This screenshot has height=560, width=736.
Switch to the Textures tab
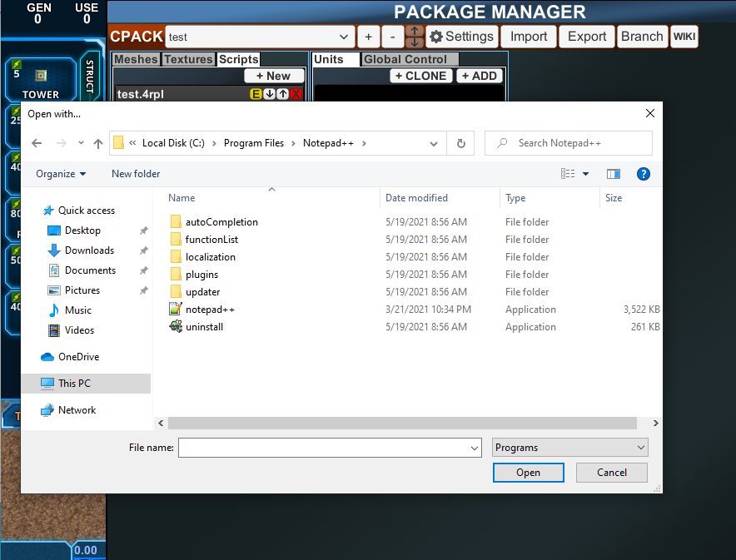(x=188, y=59)
